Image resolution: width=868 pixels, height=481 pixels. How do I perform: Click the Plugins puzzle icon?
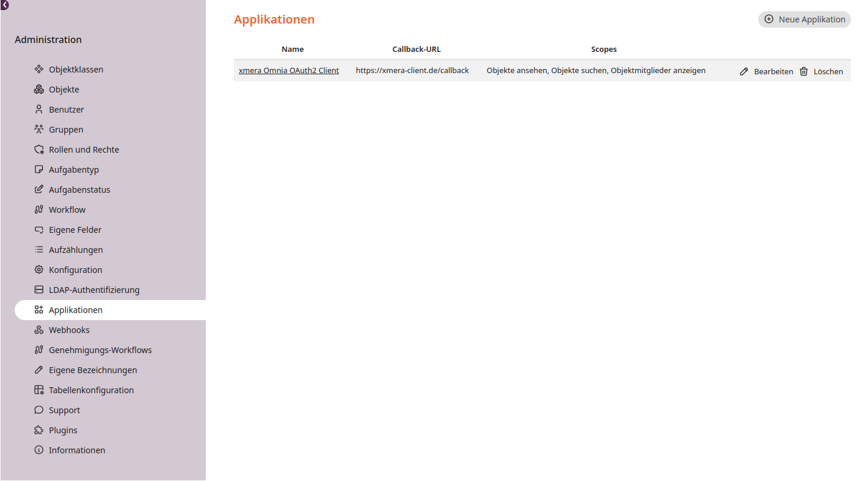(x=39, y=430)
